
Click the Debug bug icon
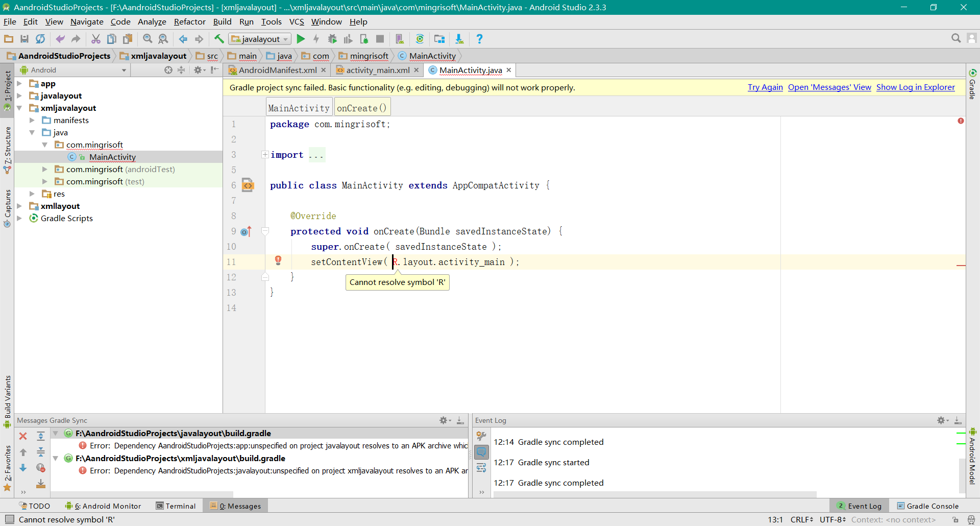[332, 39]
